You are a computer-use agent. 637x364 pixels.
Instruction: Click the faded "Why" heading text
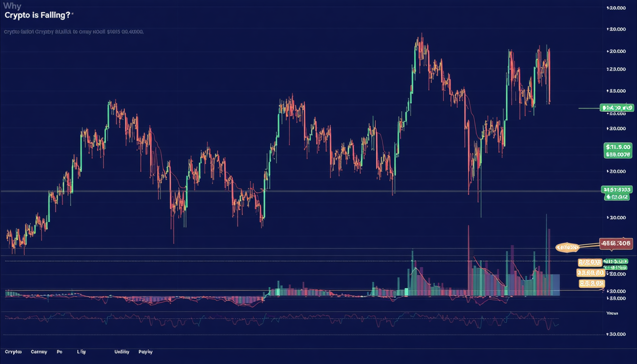click(12, 6)
